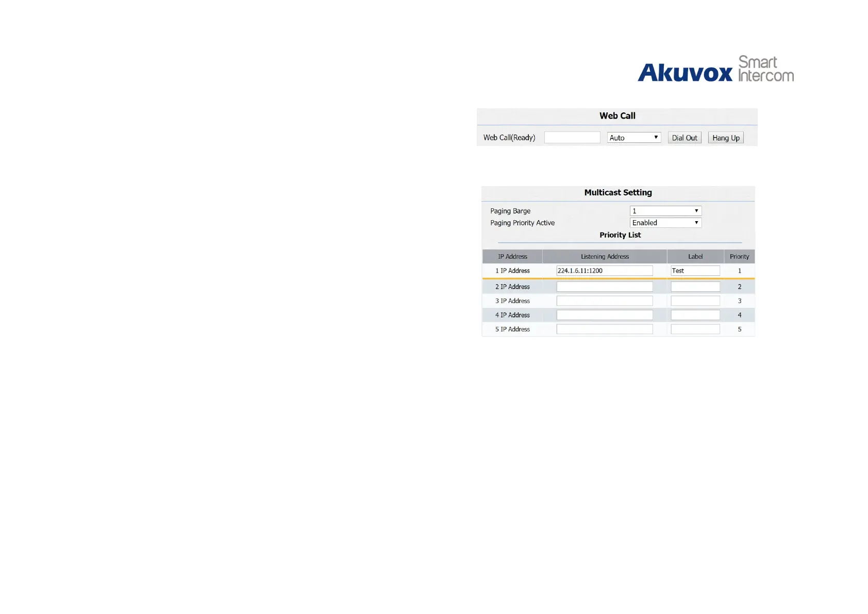Click the Listening Address column header

coord(605,257)
